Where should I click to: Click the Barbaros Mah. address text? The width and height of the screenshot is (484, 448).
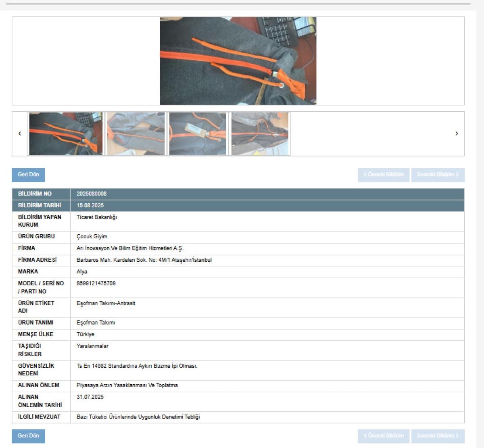point(144,260)
